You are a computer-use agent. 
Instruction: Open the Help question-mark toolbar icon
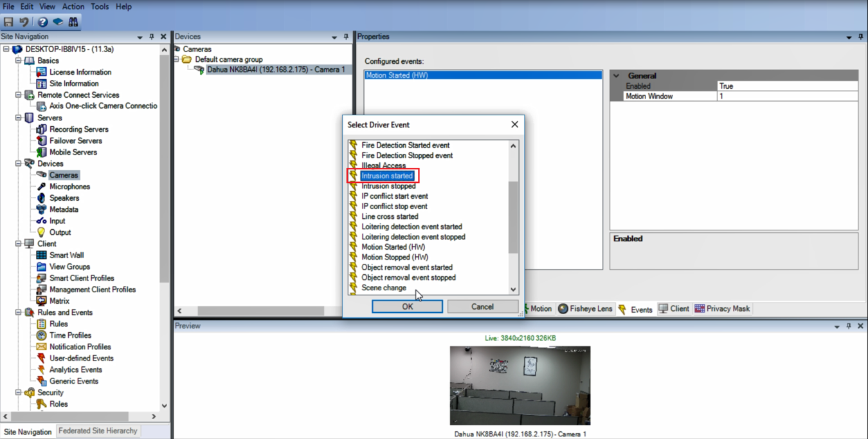coord(42,22)
